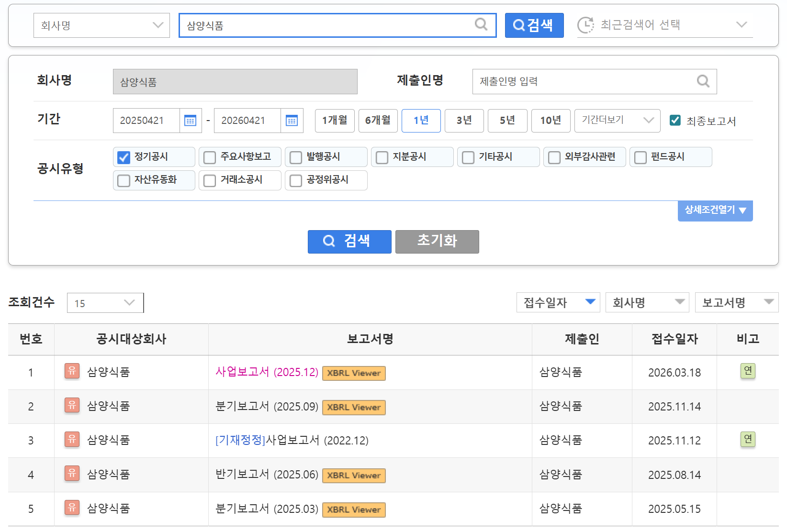Open 분기보고서 (2025.03) report link
The width and height of the screenshot is (787, 532).
(267, 509)
